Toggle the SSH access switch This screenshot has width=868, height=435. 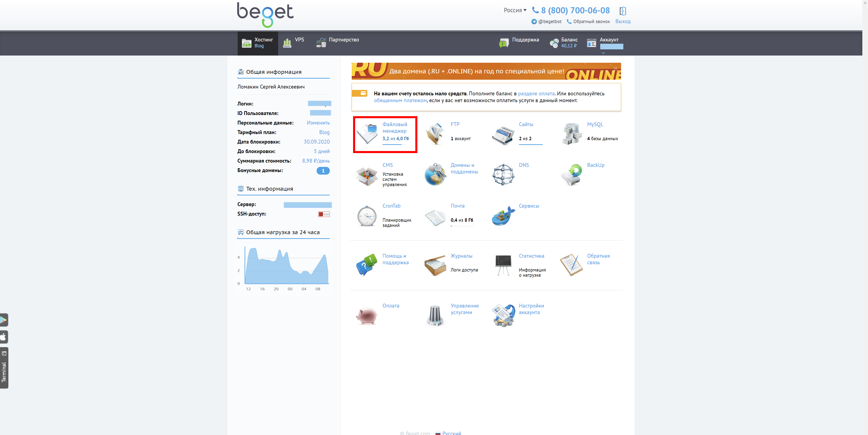click(324, 214)
